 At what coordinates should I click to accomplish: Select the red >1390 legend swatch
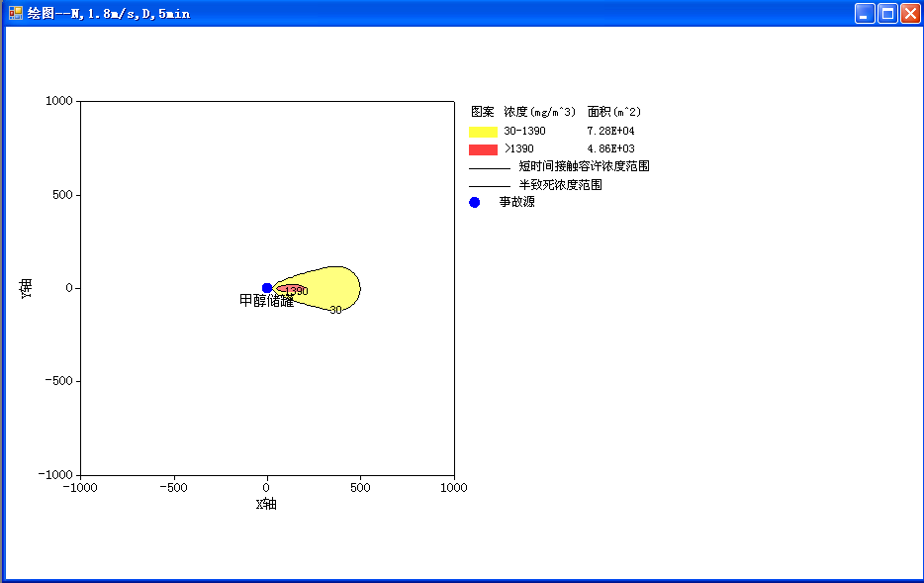tap(483, 149)
